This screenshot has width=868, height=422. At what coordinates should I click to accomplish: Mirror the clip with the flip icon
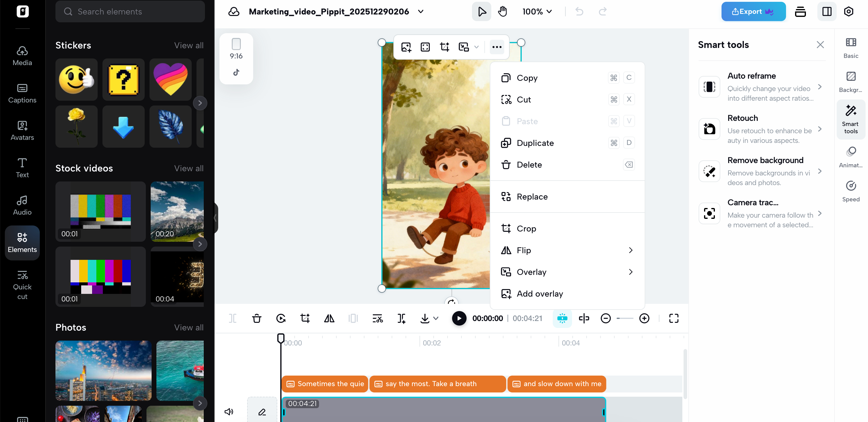tap(329, 318)
